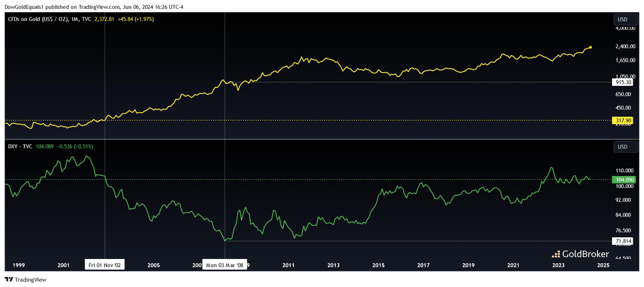The width and height of the screenshot is (644, 287).
Task: Click the TradingView logo icon at bottom left
Action: (9, 279)
